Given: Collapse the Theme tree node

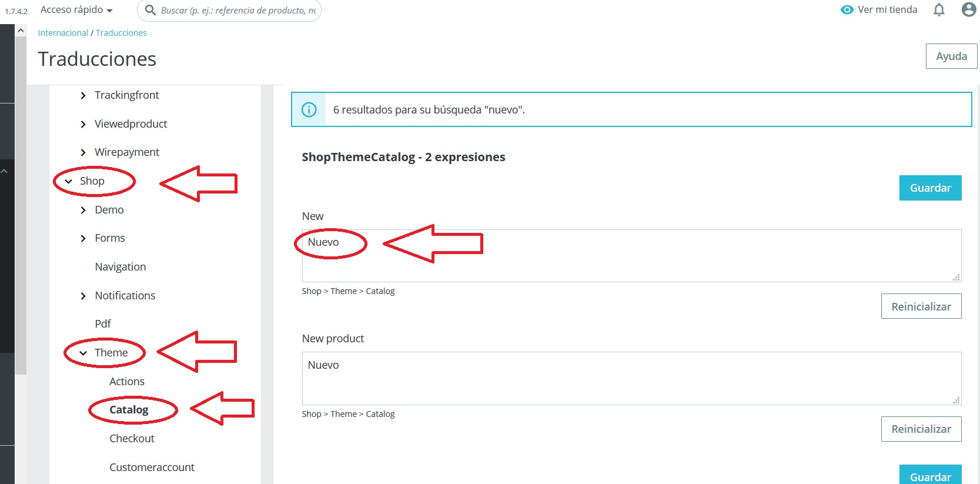Looking at the screenshot, I should (x=83, y=353).
